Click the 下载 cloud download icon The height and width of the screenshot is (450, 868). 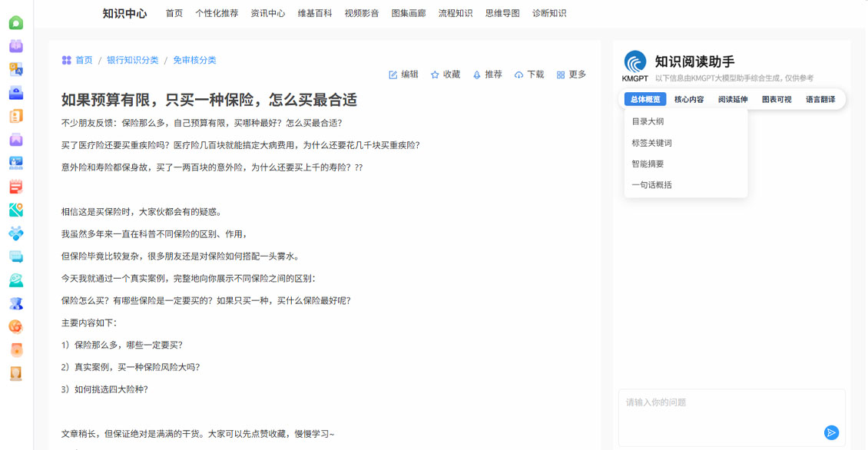pos(518,74)
